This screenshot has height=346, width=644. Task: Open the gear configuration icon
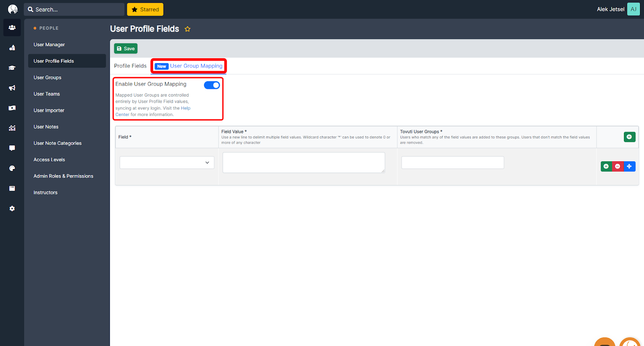pos(12,208)
